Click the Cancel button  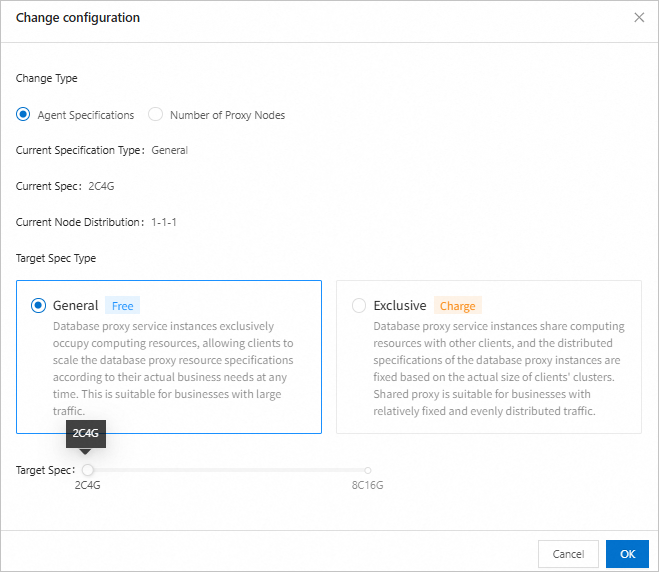coord(568,554)
